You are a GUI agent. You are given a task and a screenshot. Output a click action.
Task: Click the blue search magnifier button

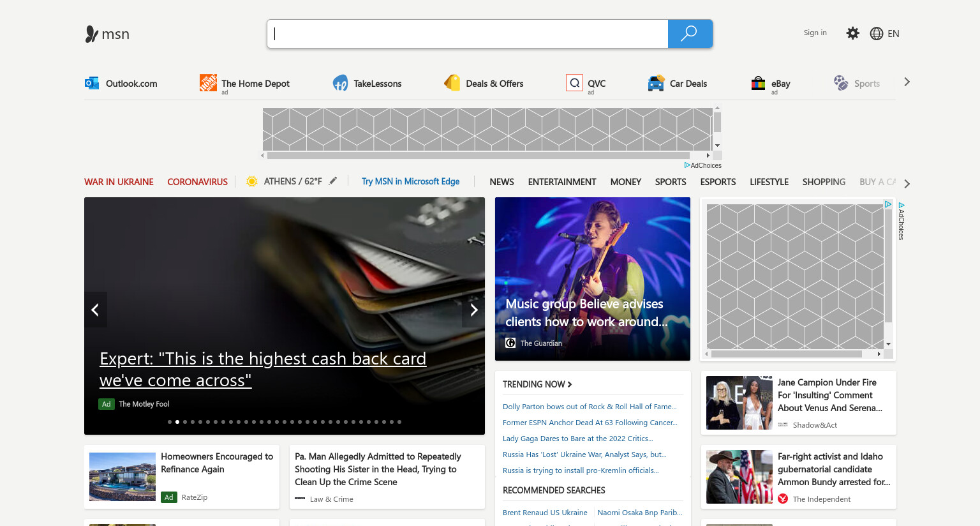pos(690,34)
